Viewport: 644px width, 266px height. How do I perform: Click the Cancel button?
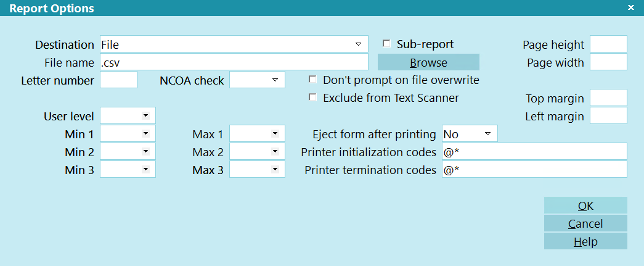[585, 223]
